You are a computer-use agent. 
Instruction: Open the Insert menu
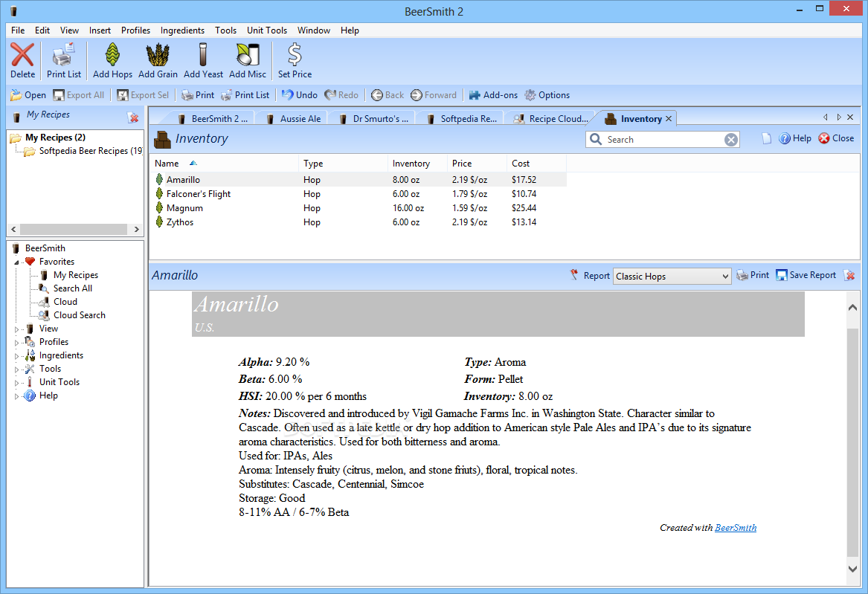click(x=100, y=30)
